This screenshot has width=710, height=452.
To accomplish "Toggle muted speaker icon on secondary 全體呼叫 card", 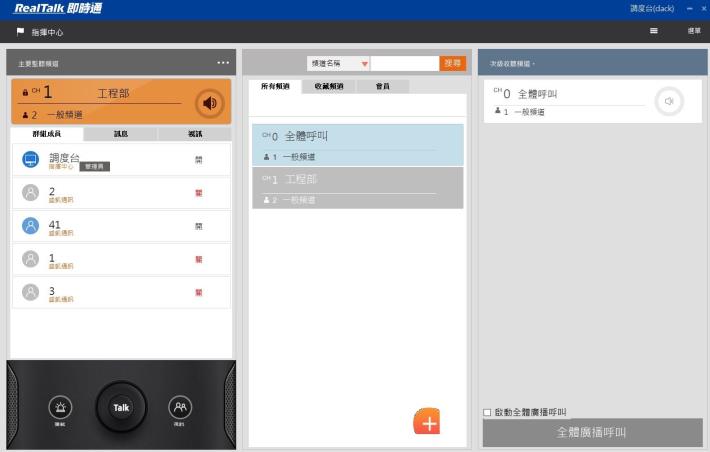I will point(669,101).
